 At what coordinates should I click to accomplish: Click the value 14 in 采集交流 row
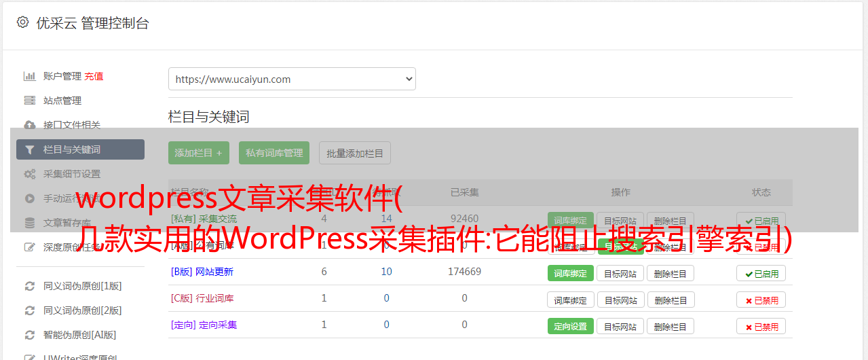pyautogui.click(x=386, y=219)
